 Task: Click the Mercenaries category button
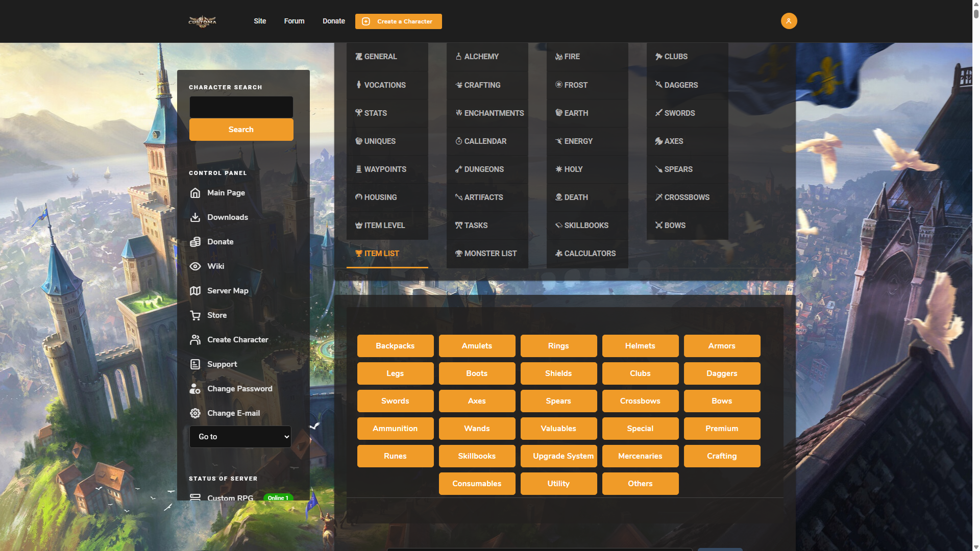tap(641, 456)
